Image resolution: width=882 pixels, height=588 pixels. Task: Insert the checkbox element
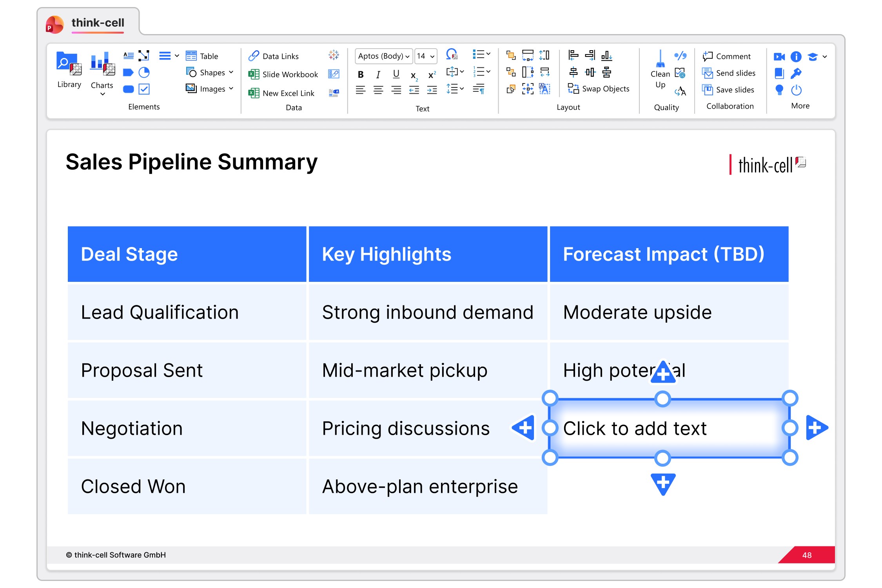point(144,89)
